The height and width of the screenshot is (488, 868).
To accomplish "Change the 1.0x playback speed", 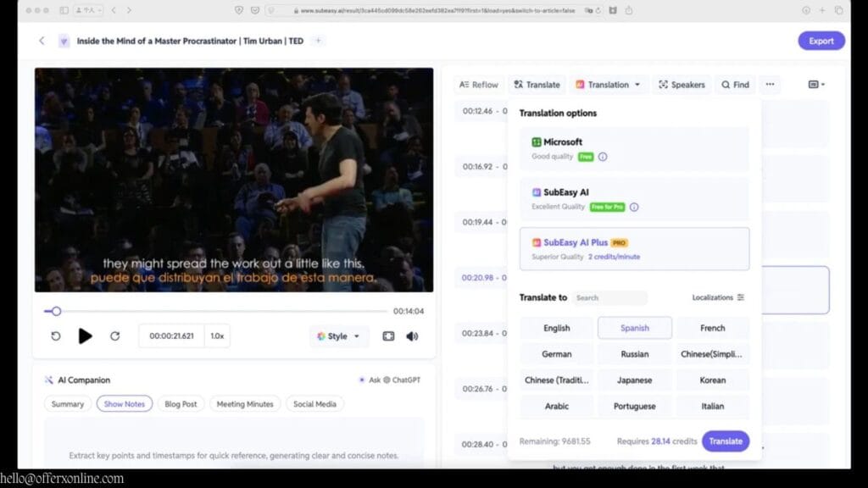I will click(217, 336).
